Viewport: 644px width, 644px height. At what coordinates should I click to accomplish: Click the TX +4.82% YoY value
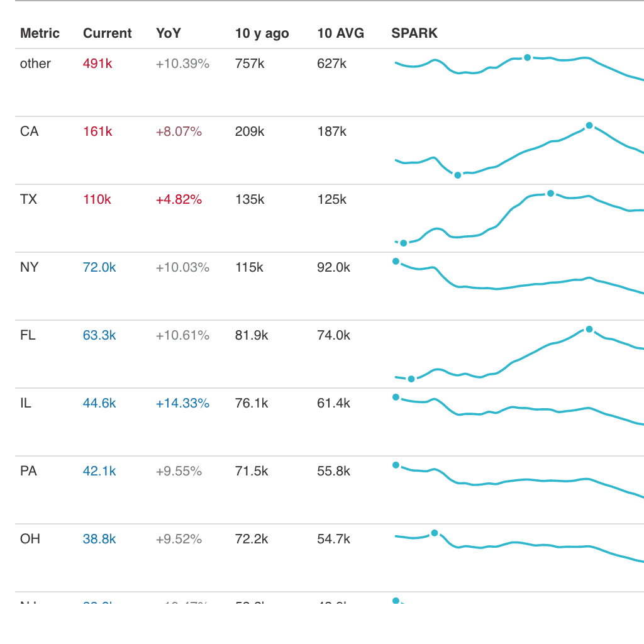pos(179,199)
